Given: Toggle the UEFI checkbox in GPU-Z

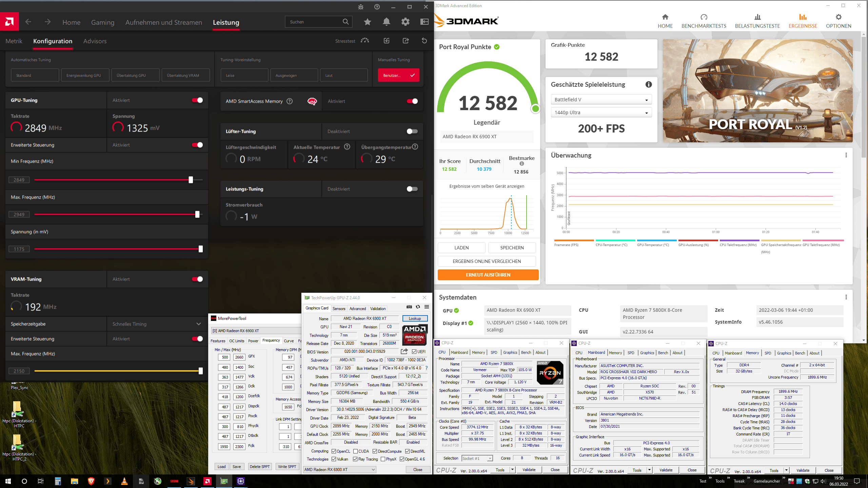Looking at the screenshot, I should pyautogui.click(x=414, y=351).
